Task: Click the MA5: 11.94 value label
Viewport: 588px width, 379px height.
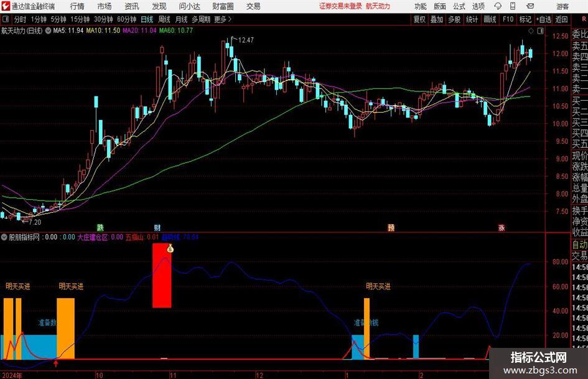Action: tap(68, 30)
